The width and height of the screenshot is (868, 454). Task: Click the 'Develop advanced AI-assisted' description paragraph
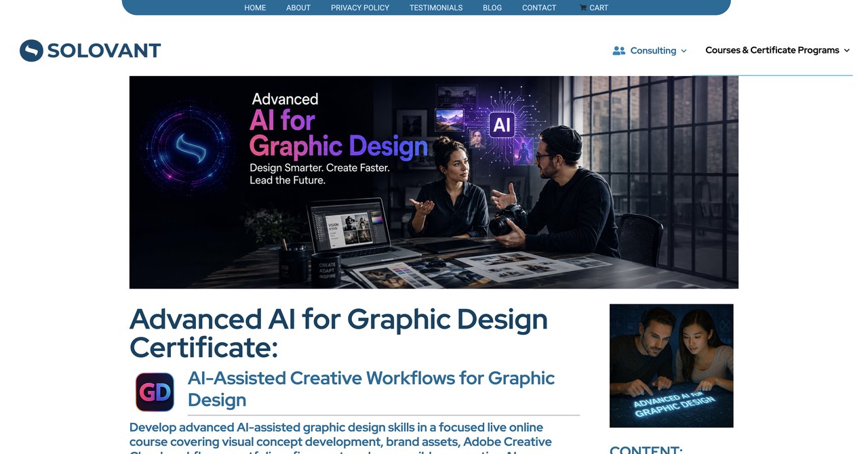pyautogui.click(x=340, y=437)
